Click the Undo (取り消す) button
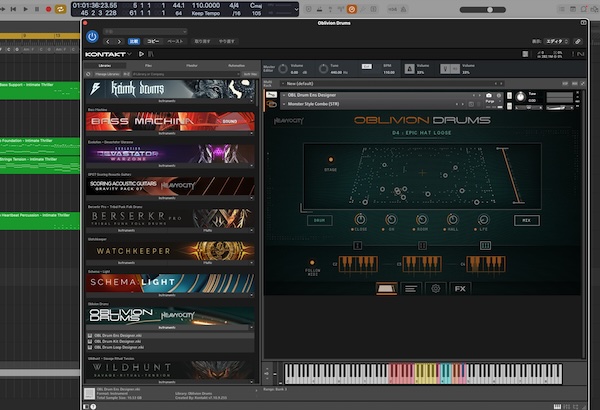600x410 pixels. [202, 41]
